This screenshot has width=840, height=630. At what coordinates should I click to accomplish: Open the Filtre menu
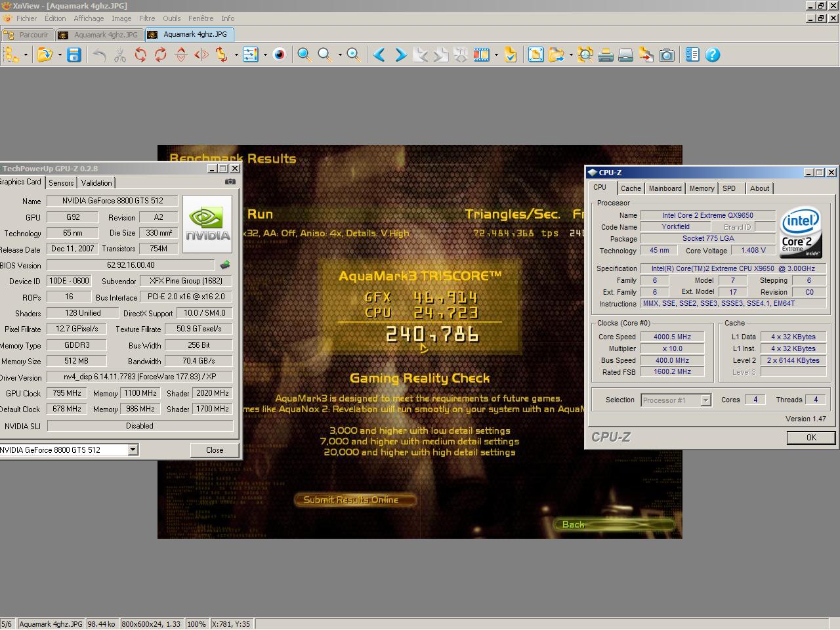coord(147,18)
